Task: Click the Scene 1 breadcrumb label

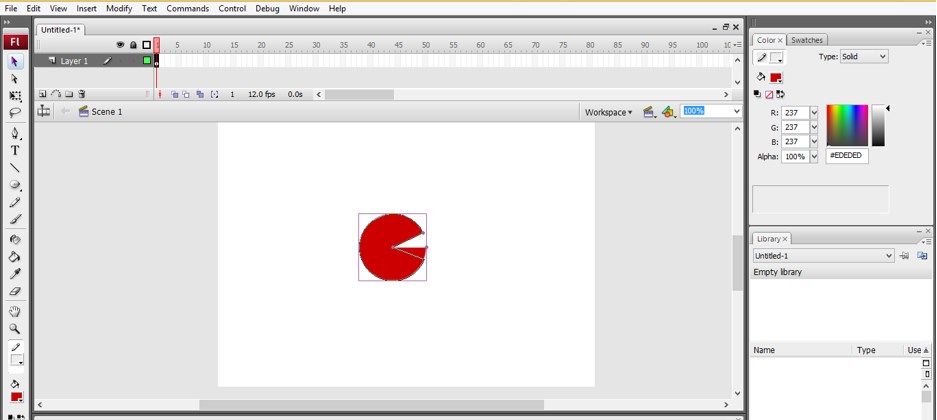Action: coord(106,112)
